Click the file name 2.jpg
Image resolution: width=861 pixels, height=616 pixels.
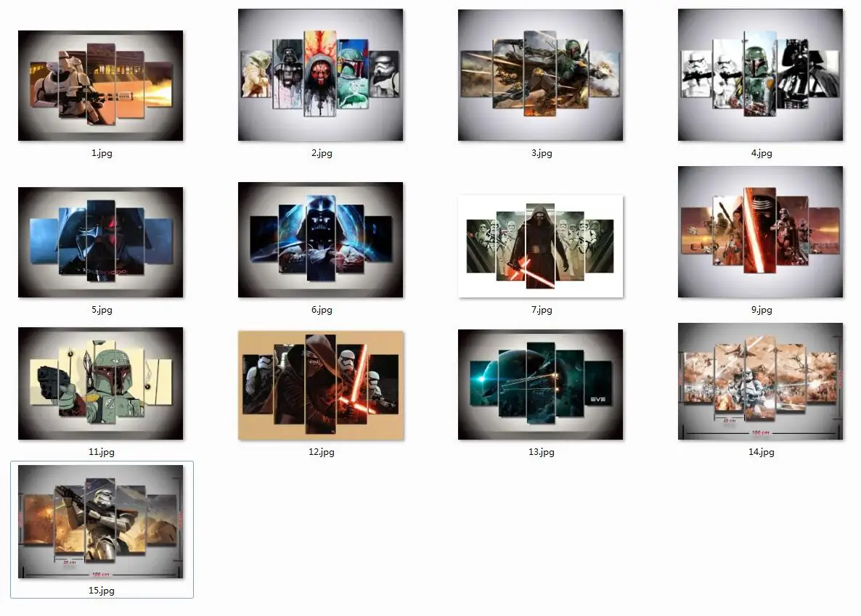(x=322, y=153)
